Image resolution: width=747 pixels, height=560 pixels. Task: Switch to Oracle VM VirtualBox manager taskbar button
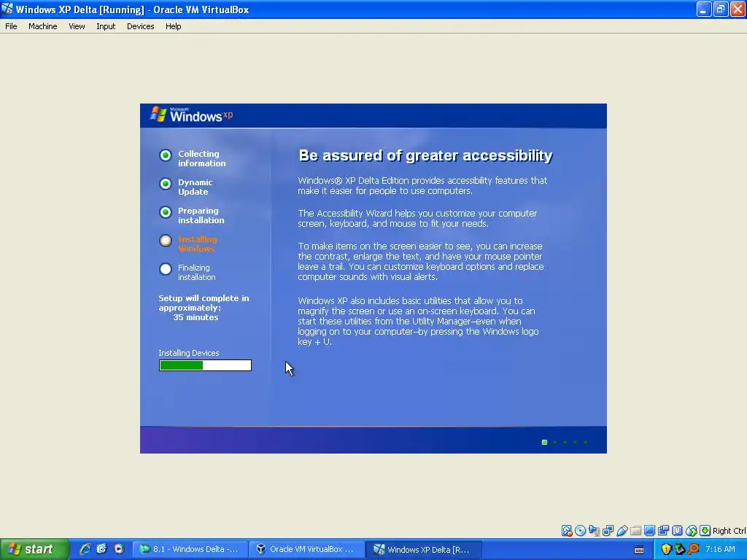click(x=307, y=549)
